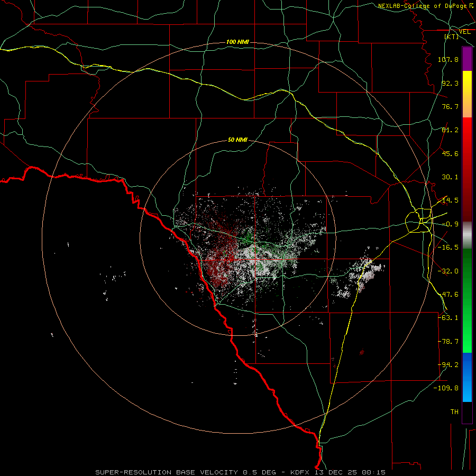Pick the green segment of the color bar
The width and height of the screenshot is (476, 476).
tap(467, 300)
